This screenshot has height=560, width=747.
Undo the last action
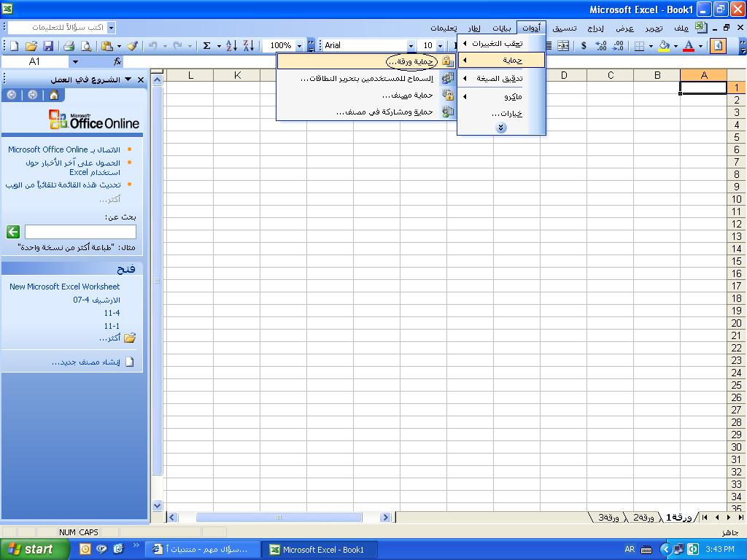click(x=153, y=46)
